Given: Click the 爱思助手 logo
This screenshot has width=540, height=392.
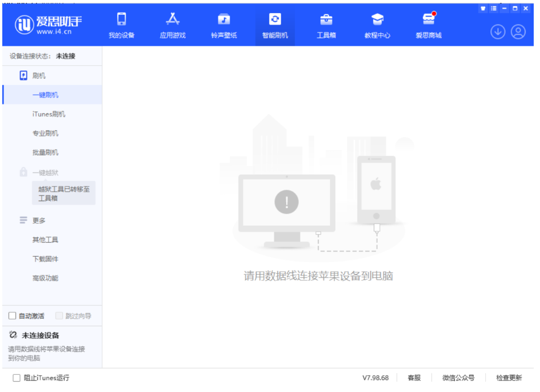Looking at the screenshot, I should pyautogui.click(x=49, y=25).
